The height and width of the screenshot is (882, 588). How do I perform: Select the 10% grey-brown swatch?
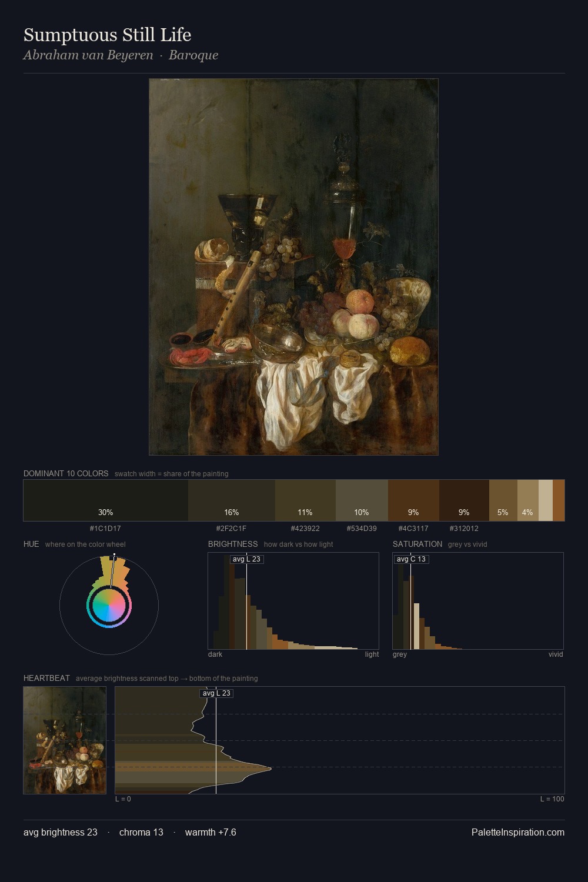tap(362, 500)
